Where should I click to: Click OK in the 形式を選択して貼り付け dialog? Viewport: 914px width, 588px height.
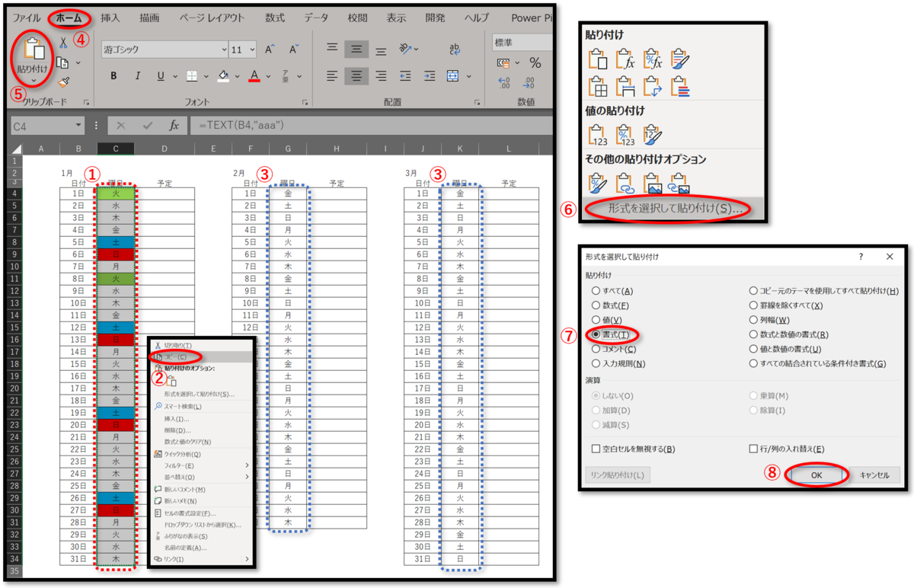[x=816, y=475]
